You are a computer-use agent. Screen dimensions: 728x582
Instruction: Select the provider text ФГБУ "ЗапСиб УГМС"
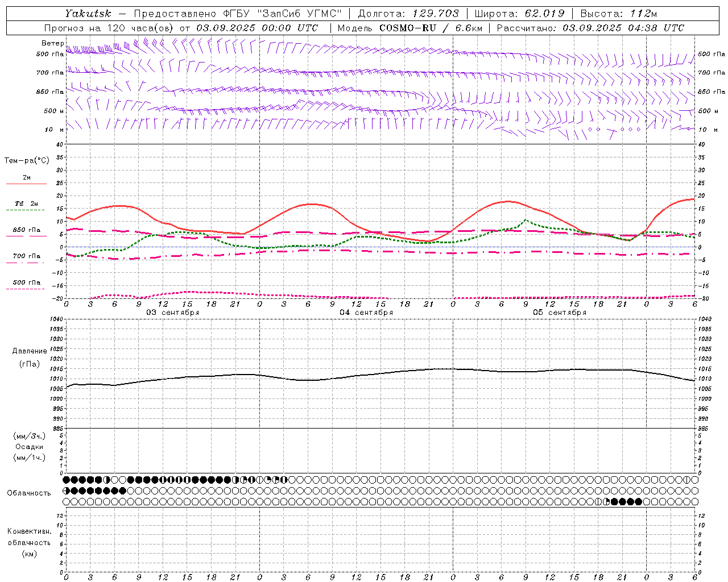(x=283, y=14)
